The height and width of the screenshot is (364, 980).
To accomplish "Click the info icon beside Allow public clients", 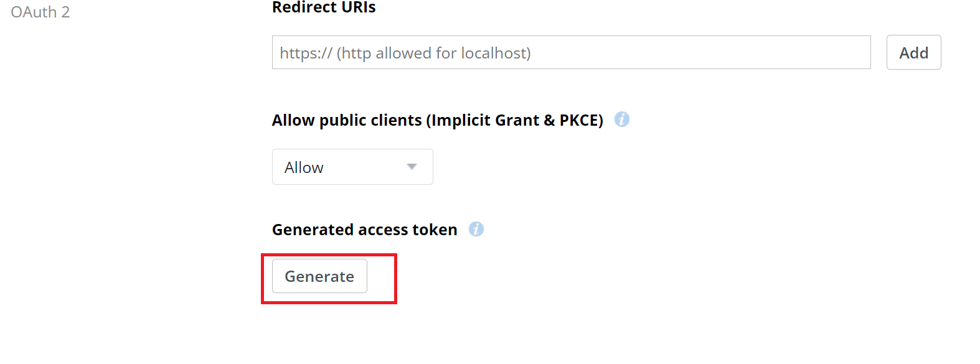I will 621,119.
